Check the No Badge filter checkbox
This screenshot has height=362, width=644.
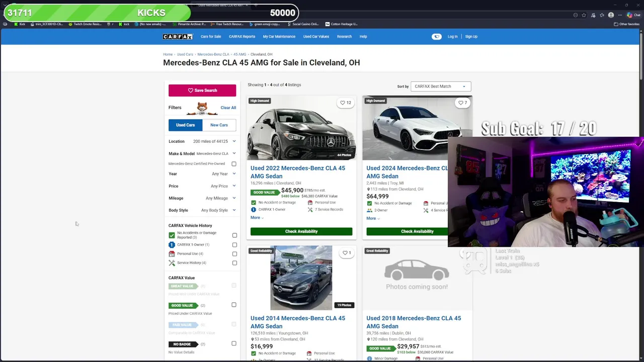234,344
